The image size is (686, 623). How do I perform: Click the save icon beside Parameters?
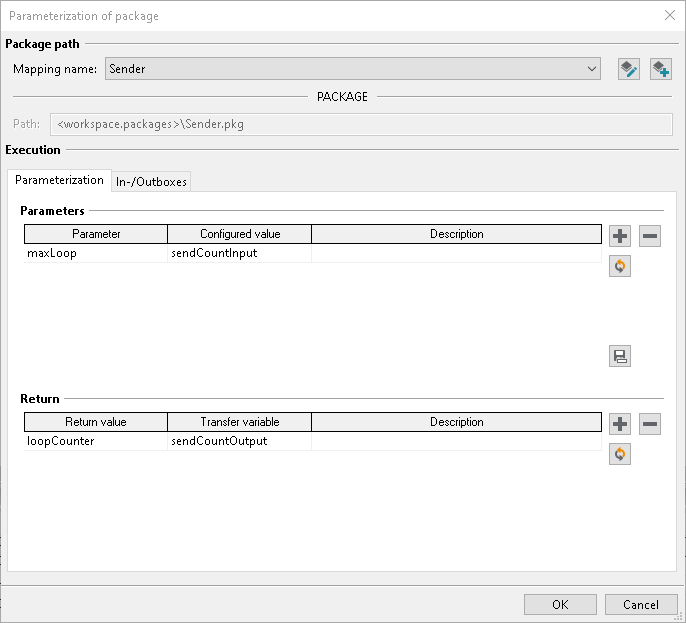pos(620,356)
